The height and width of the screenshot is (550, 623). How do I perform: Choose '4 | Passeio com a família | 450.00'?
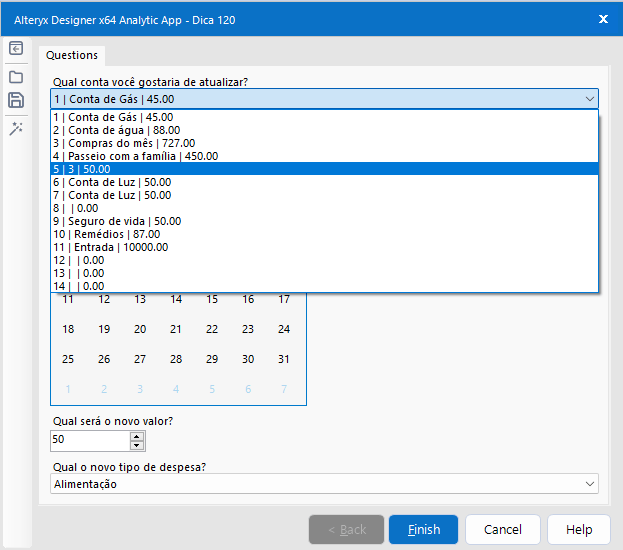324,156
